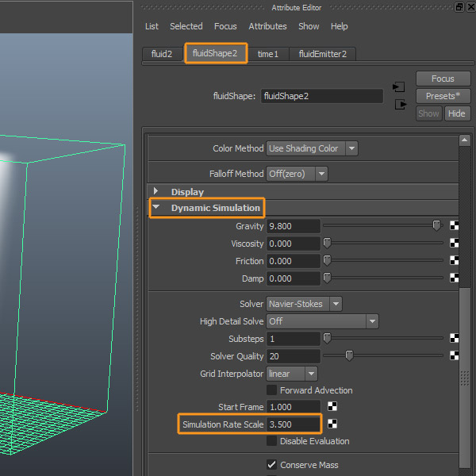The width and height of the screenshot is (476, 476).
Task: Click the Simulation Rate Scale value field
Action: pos(294,424)
